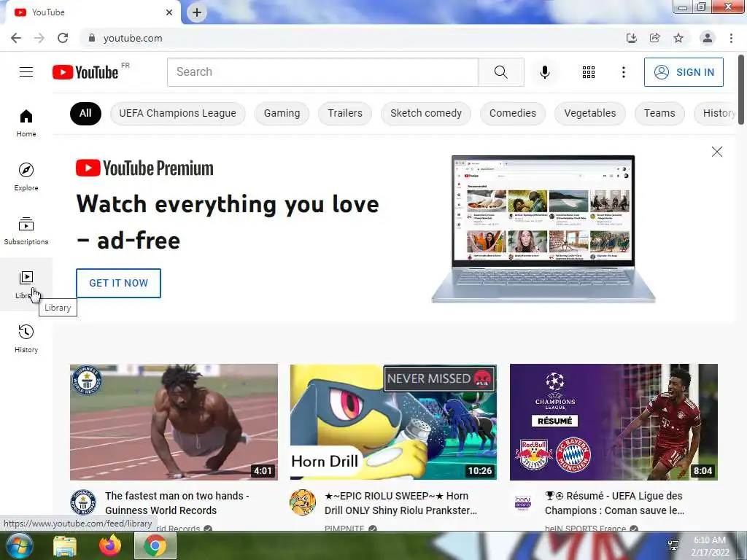Screen dimensions: 747x560
Task: Go to Home in sidebar
Action: tap(26, 122)
